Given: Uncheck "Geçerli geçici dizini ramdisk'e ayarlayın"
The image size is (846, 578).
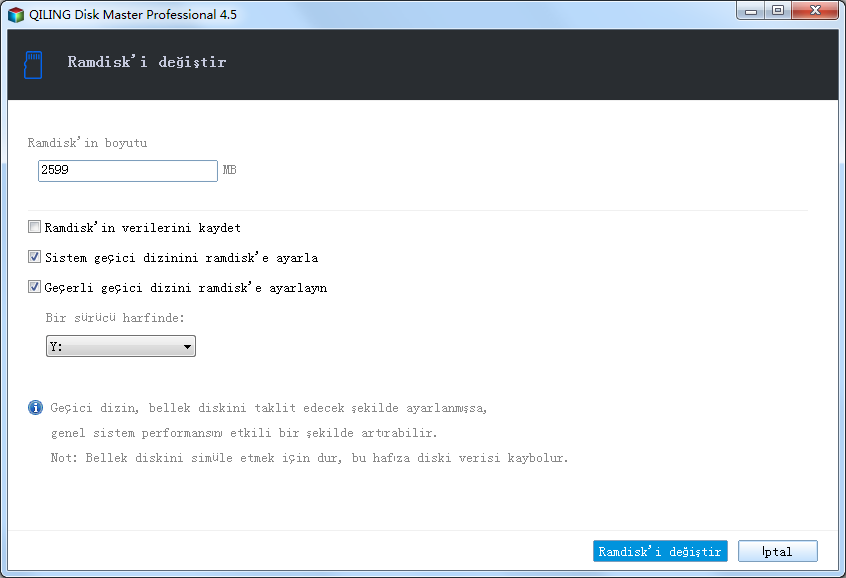Looking at the screenshot, I should point(34,287).
